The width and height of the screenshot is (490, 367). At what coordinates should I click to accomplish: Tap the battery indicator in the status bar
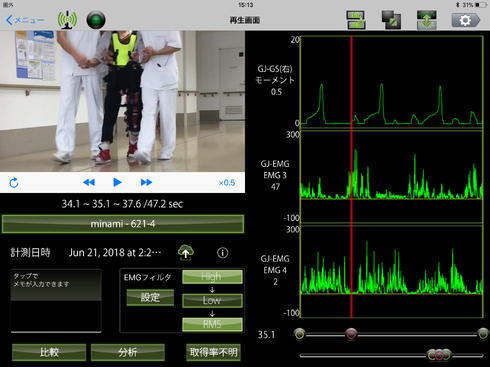[481, 5]
